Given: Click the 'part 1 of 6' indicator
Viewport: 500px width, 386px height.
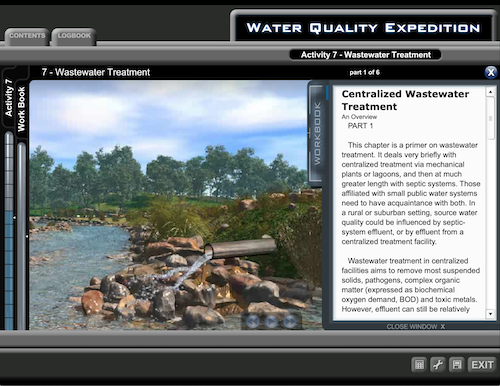Looking at the screenshot, I should [364, 72].
